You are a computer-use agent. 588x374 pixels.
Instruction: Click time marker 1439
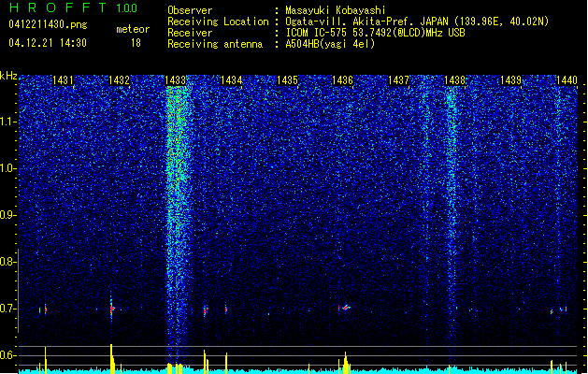point(510,80)
